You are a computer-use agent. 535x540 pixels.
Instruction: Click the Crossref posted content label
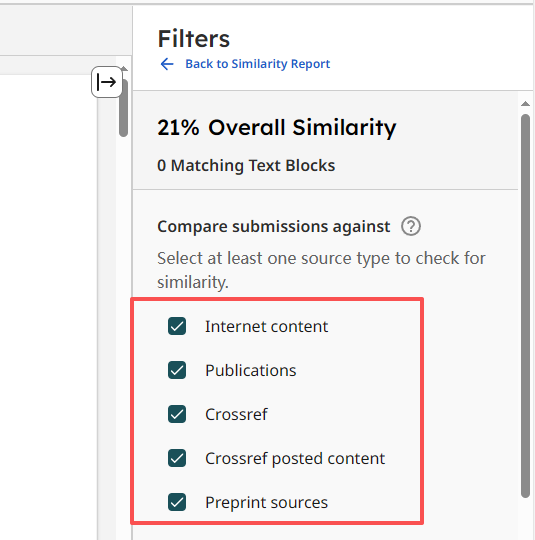click(x=295, y=459)
